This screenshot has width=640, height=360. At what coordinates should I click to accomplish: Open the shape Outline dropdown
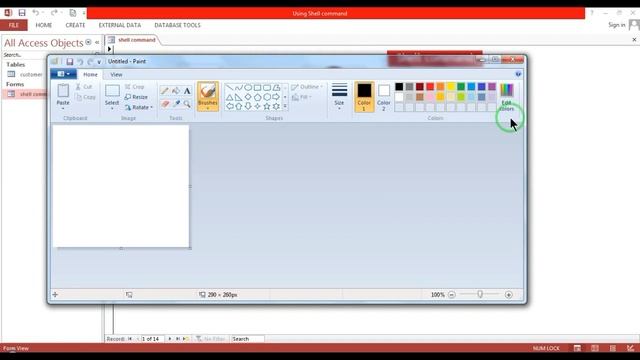[307, 87]
